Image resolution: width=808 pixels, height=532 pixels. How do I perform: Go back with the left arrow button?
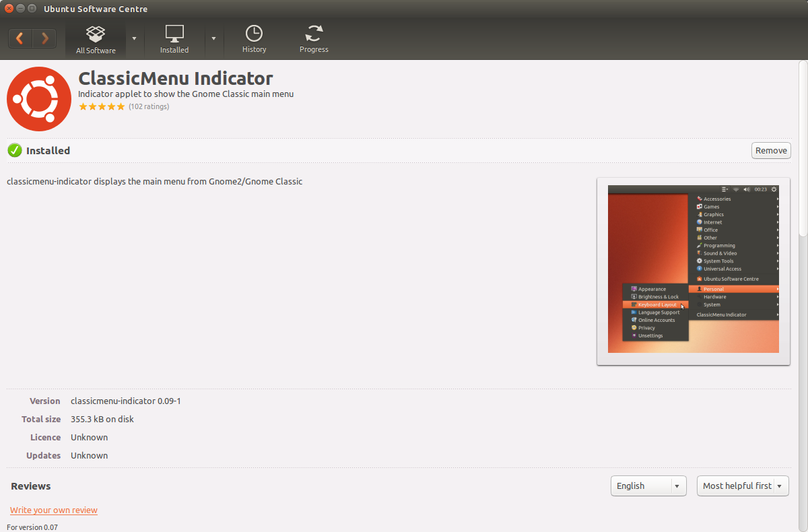pyautogui.click(x=20, y=38)
